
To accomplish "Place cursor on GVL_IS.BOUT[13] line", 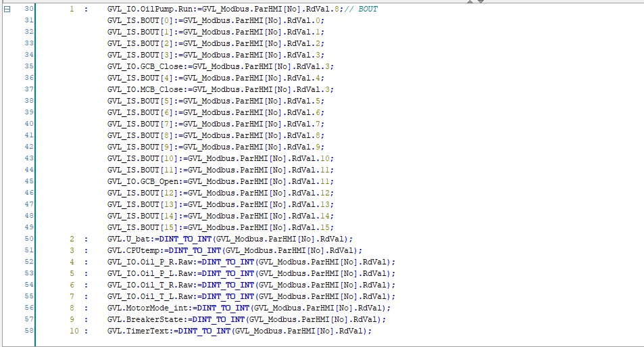I will pos(220,205).
